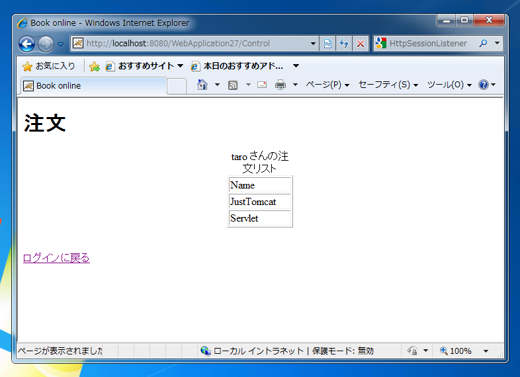Open the recent pages dropdown beside Forward
The height and width of the screenshot is (377, 520).
(x=61, y=44)
